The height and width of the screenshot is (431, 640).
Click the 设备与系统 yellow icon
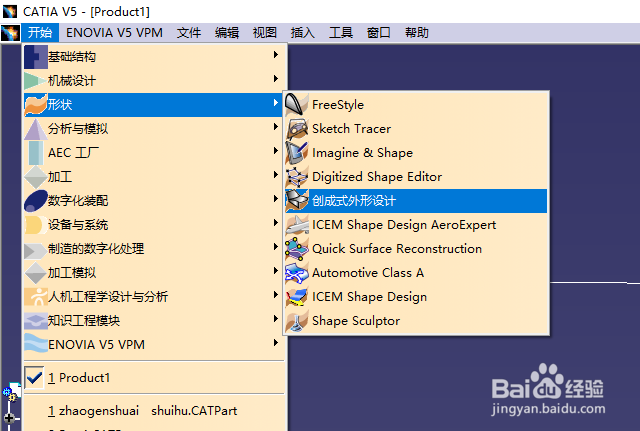pos(36,225)
